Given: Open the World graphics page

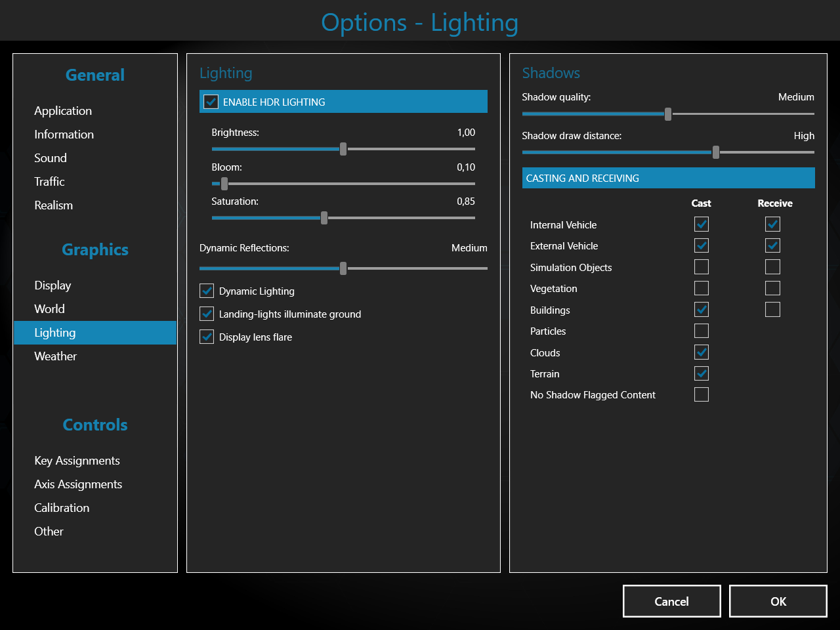Looking at the screenshot, I should tap(49, 309).
